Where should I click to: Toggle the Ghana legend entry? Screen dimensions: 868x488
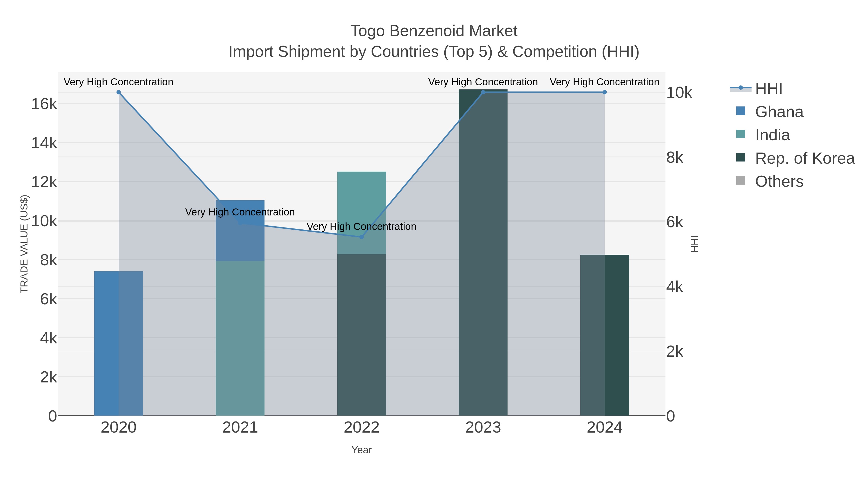coord(770,112)
